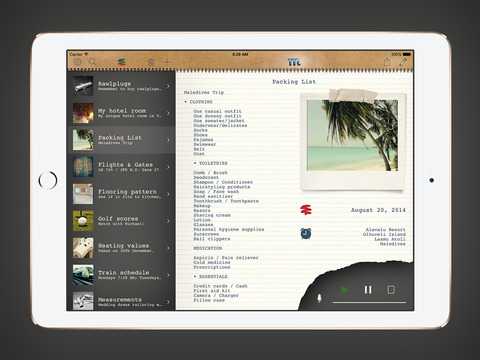This screenshot has height=360, width=480.
Task: Click the recording delete icon beside pause
Action: point(391,290)
